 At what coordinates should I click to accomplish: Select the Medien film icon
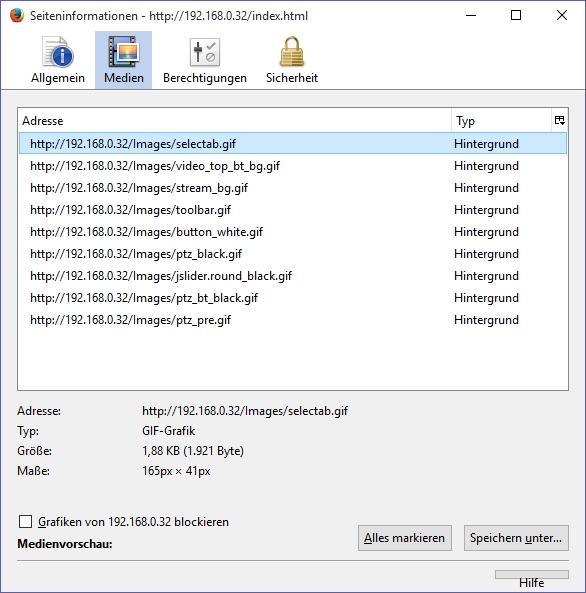point(124,52)
